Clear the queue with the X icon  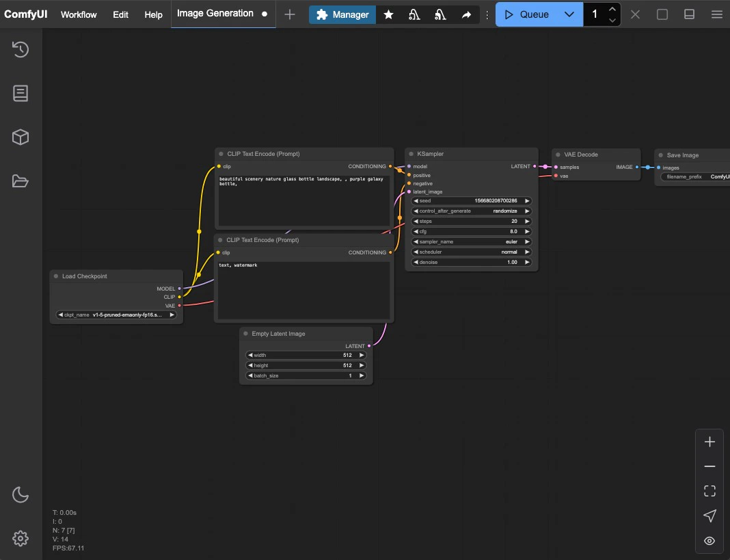[x=635, y=14]
